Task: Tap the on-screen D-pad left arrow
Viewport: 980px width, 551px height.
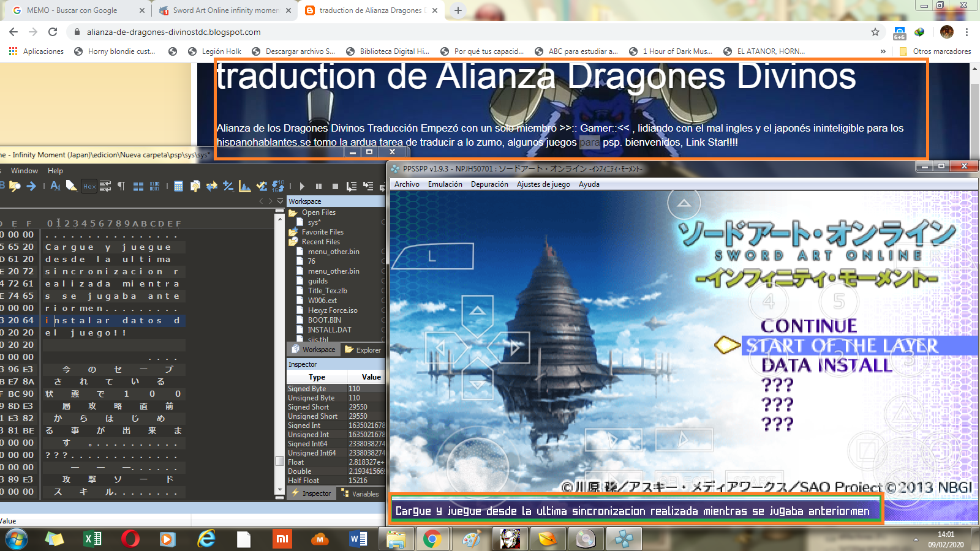Action: pyautogui.click(x=442, y=348)
